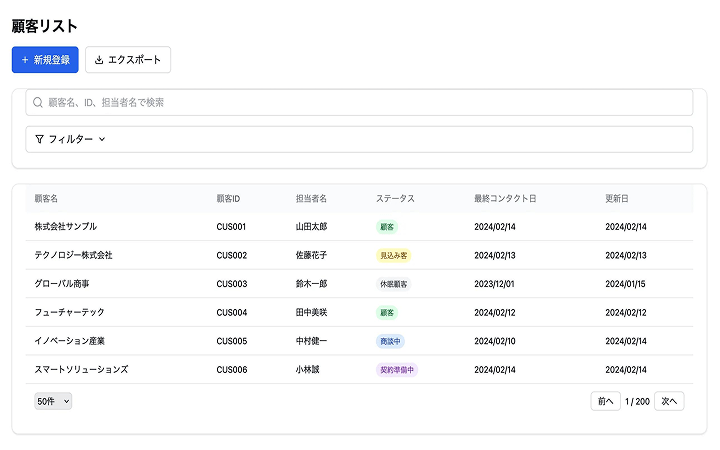Open the グローバル商事 customer row
The width and height of the screenshot is (720, 450).
pyautogui.click(x=359, y=284)
